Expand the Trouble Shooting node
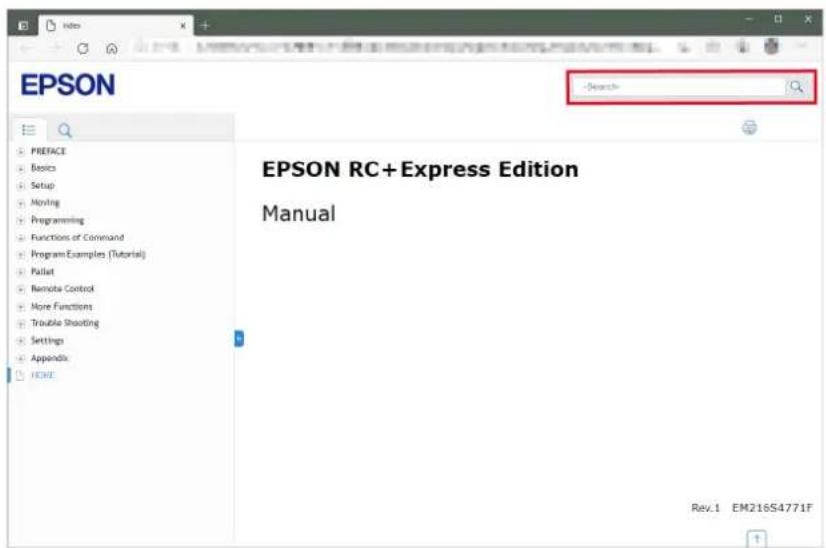Screen dimensions: 826x548 [x=21, y=324]
